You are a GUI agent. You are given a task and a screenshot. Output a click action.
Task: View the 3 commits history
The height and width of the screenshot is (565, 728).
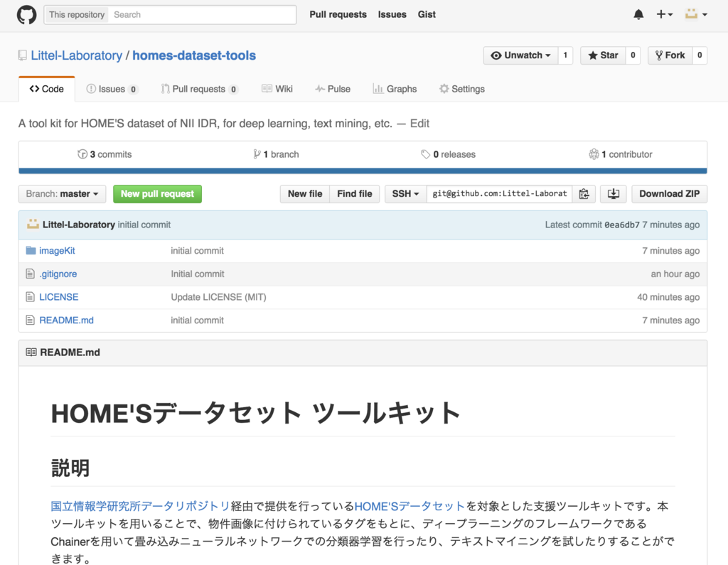point(105,154)
